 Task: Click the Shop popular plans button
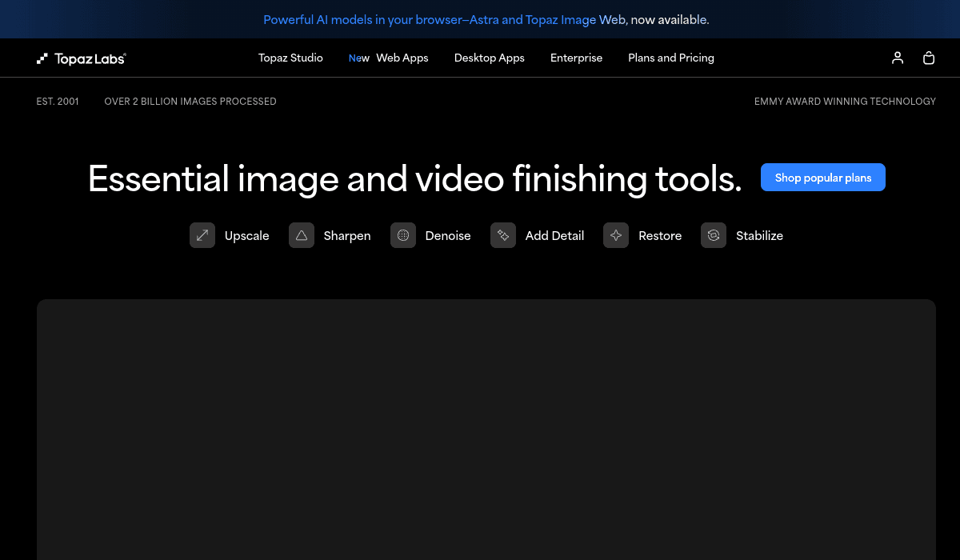point(823,178)
